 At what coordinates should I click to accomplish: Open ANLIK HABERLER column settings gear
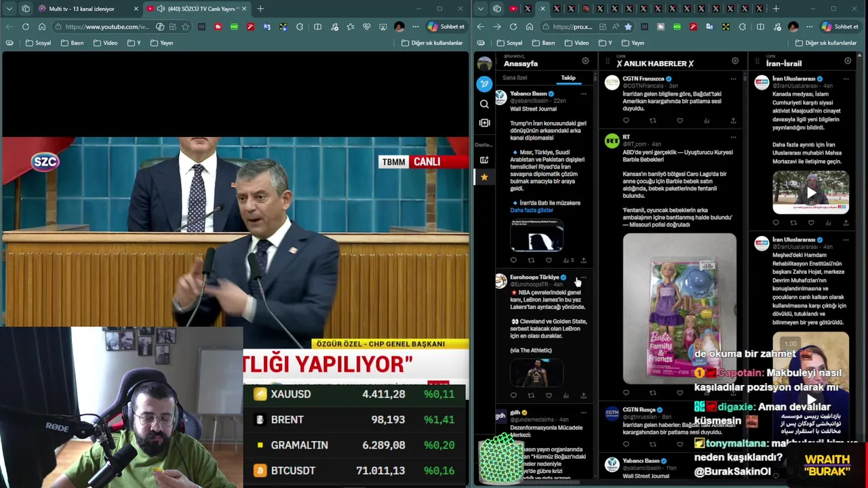tap(735, 61)
